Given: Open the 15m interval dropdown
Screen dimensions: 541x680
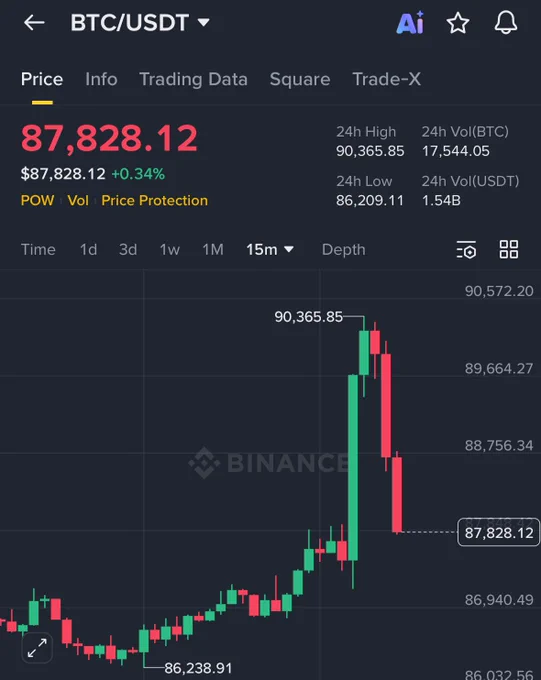Looking at the screenshot, I should (x=270, y=250).
